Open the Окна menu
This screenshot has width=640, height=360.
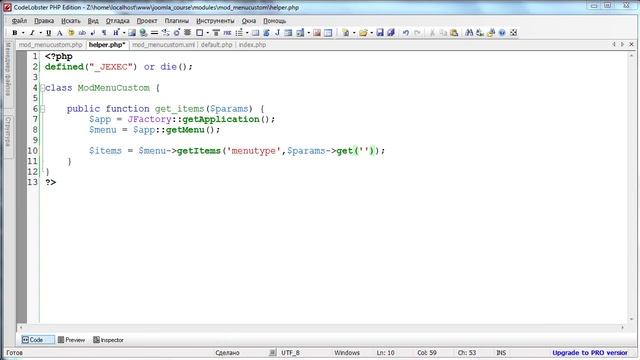[x=249, y=21]
